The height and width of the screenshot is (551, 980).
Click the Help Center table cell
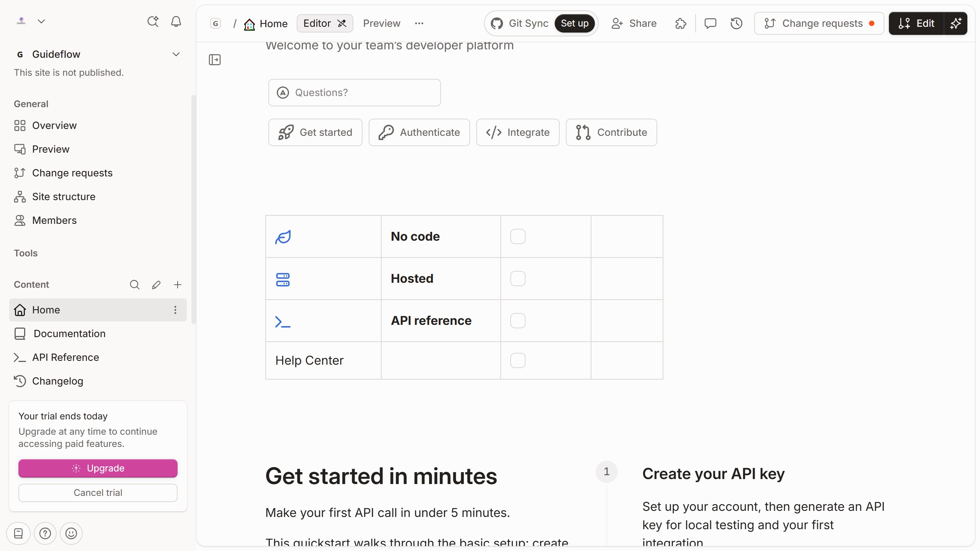click(323, 360)
